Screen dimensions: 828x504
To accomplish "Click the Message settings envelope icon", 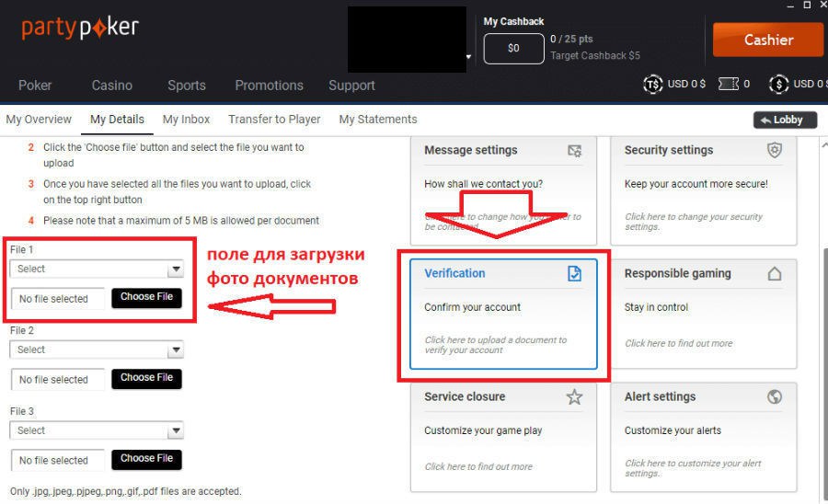I will point(575,151).
